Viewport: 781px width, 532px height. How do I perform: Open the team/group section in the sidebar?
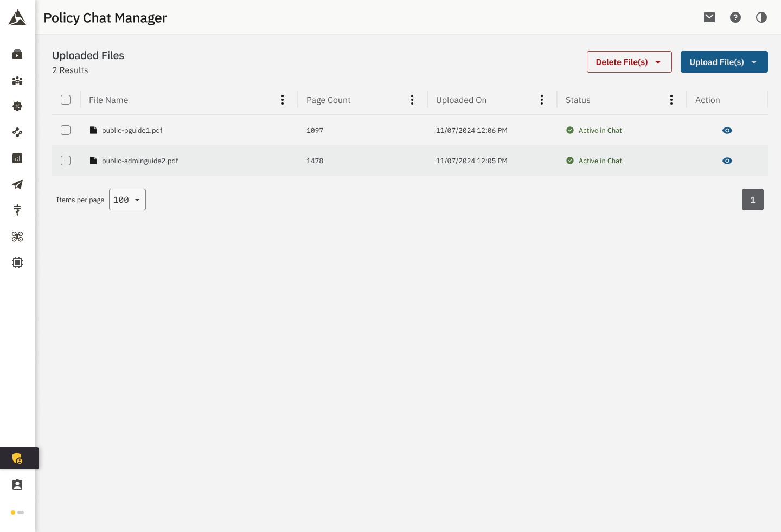(17, 80)
